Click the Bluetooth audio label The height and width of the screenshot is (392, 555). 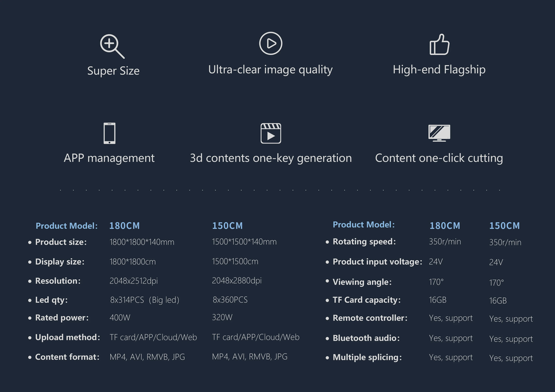point(366,338)
